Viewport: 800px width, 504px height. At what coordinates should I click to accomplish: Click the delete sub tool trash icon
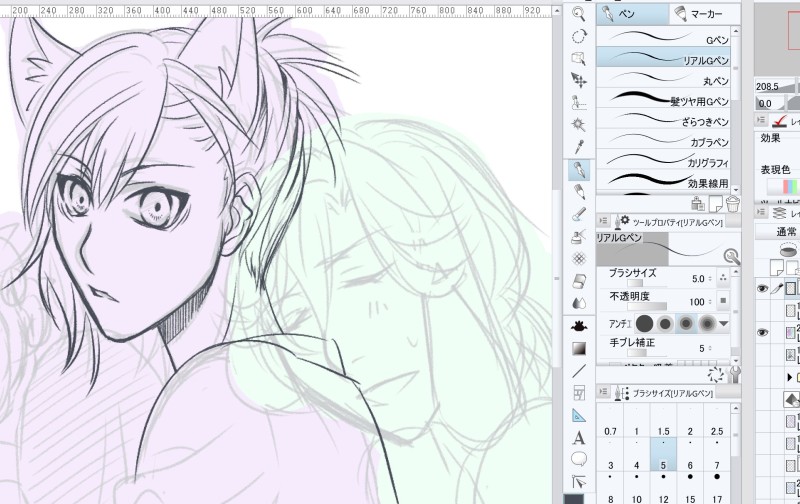pos(732,204)
